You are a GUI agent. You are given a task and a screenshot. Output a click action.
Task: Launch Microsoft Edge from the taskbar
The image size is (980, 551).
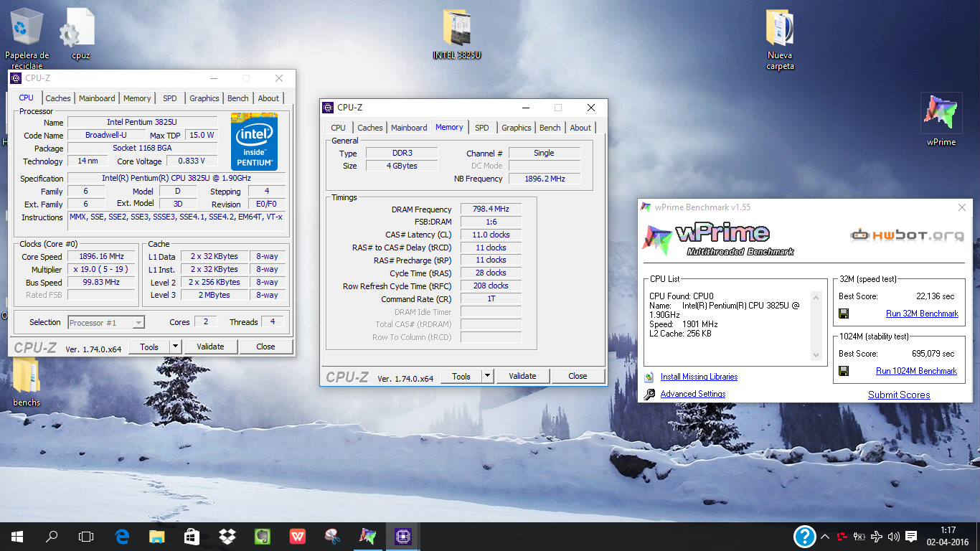coord(121,537)
